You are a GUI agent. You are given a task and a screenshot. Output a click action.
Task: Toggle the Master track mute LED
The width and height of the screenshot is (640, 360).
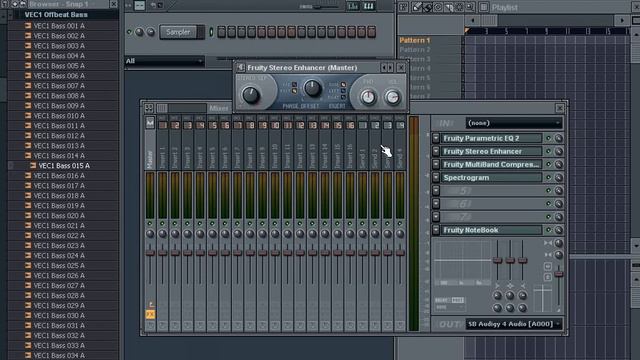150,224
